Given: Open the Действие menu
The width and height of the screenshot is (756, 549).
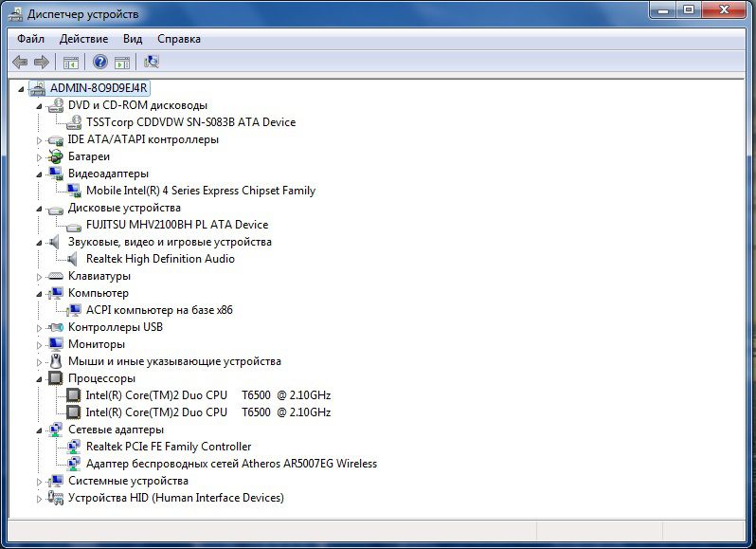Looking at the screenshot, I should (x=83, y=39).
